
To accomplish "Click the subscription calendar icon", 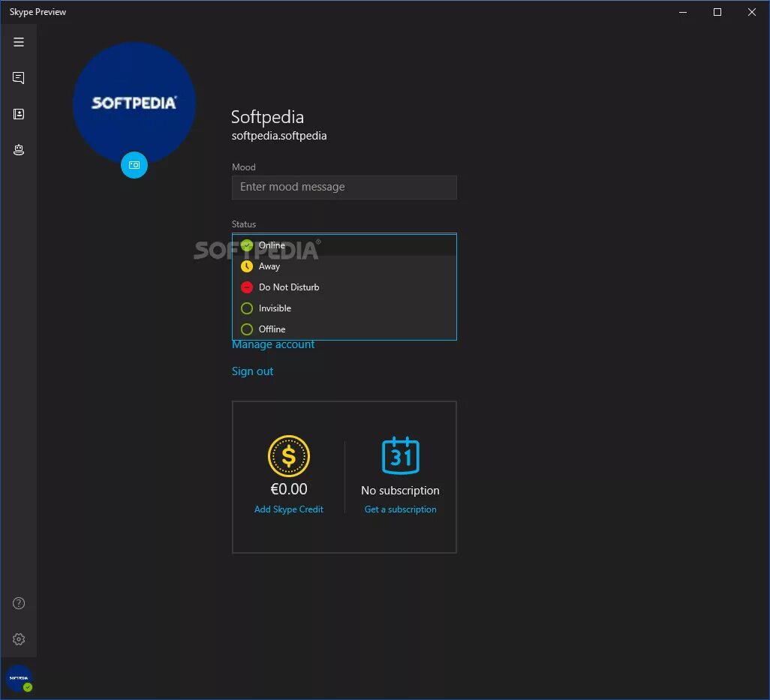I will click(x=401, y=455).
